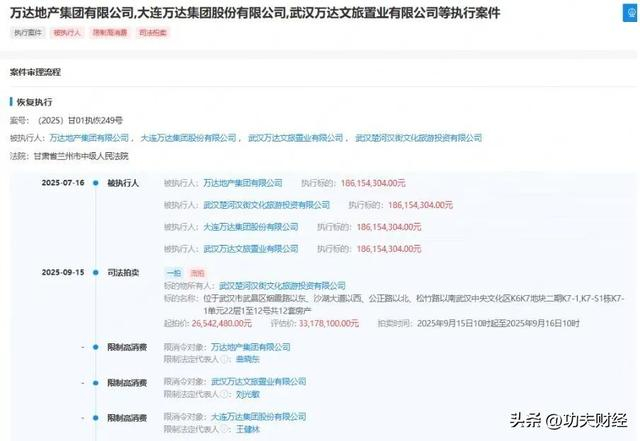The width and height of the screenshot is (640, 441).
Task: Open 武汉楚河汉街文化旅游投资有限公司 in the 2025-07-16 entry
Action: 267,205
